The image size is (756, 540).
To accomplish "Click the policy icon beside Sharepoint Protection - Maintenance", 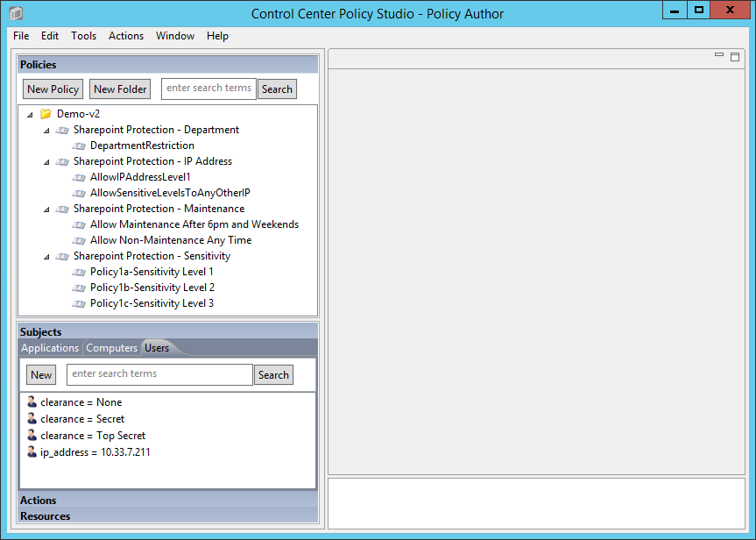I will [x=62, y=209].
